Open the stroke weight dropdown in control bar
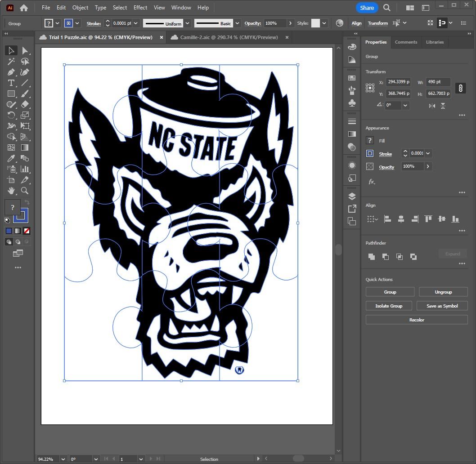Image resolution: width=476 pixels, height=464 pixels. (x=136, y=23)
